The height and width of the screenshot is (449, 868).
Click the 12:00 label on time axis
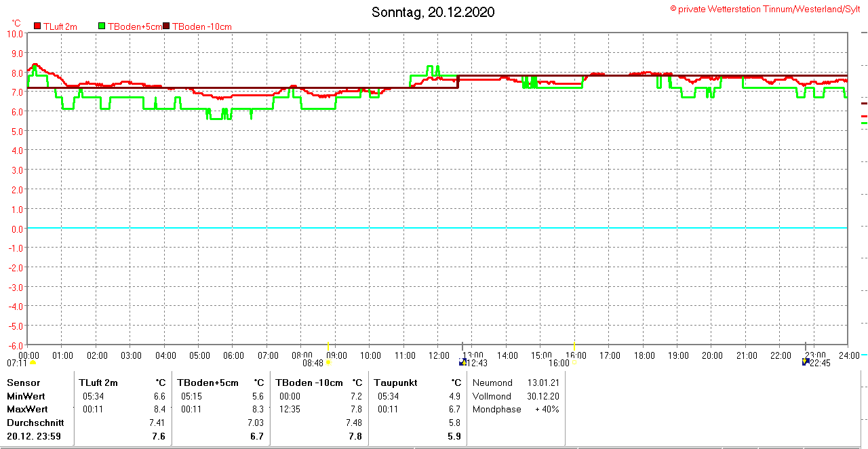click(438, 355)
